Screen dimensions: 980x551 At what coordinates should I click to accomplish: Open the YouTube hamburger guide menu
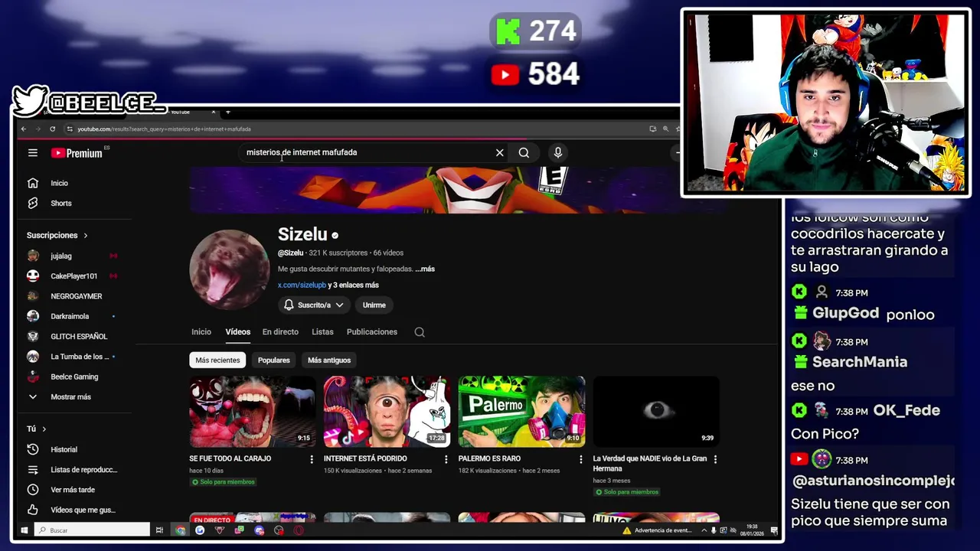click(x=33, y=153)
